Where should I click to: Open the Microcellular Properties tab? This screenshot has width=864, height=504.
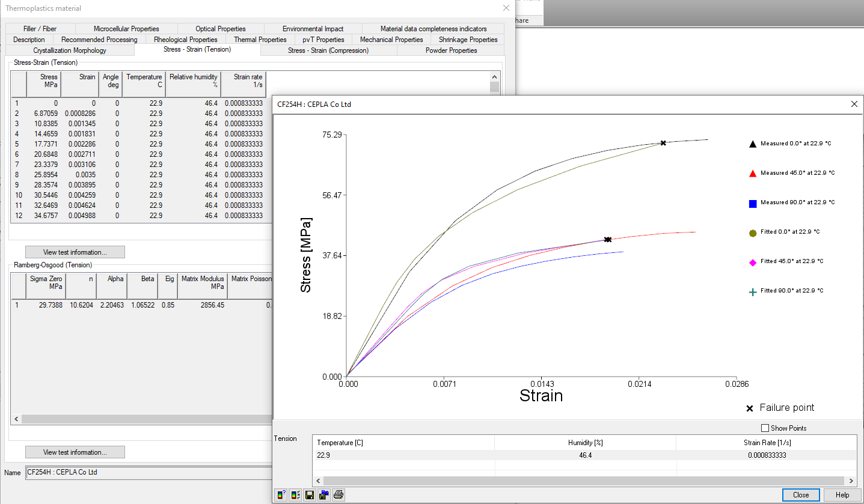126,29
